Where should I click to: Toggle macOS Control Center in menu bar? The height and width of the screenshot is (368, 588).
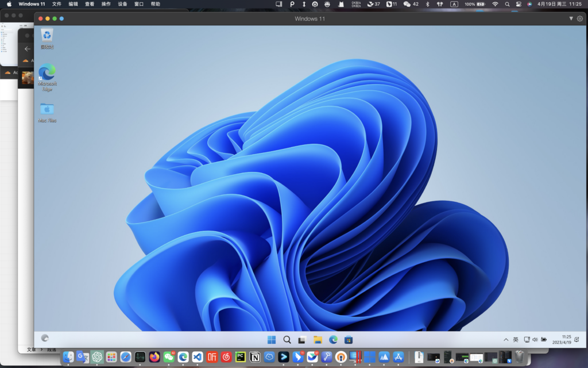518,4
